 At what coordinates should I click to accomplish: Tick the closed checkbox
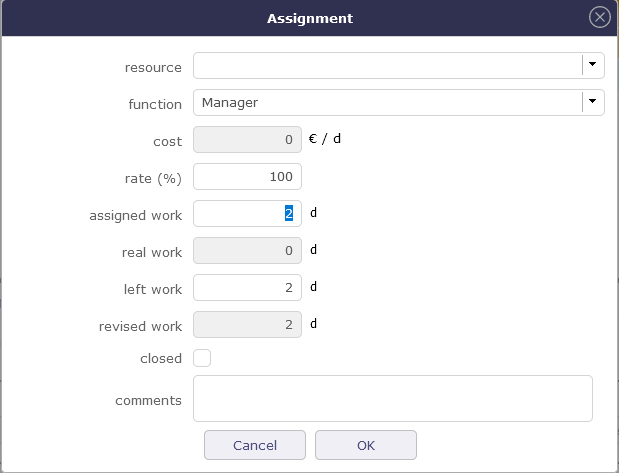pos(202,357)
